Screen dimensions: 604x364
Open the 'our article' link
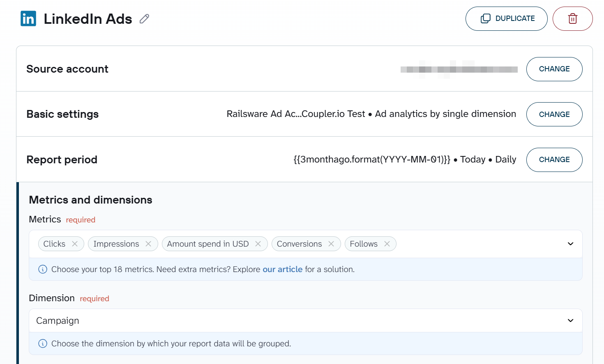[x=282, y=269]
